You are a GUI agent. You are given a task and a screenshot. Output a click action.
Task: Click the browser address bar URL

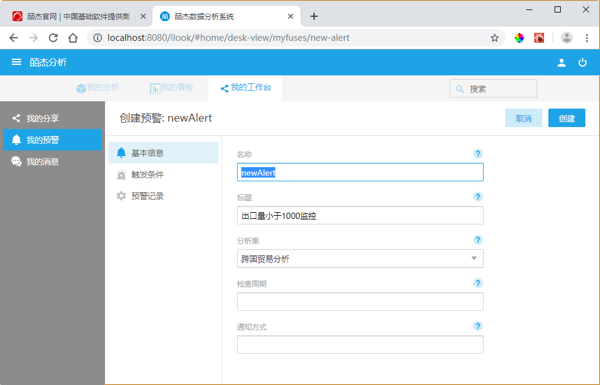click(228, 38)
